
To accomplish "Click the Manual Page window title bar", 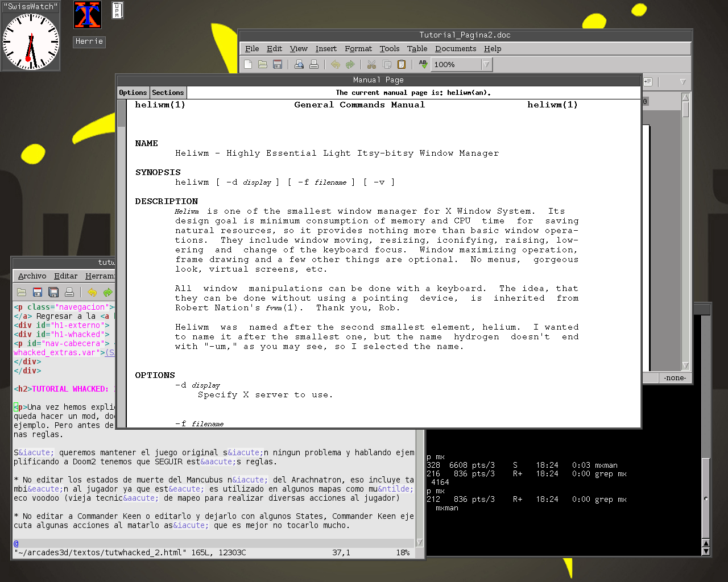I will pos(378,80).
